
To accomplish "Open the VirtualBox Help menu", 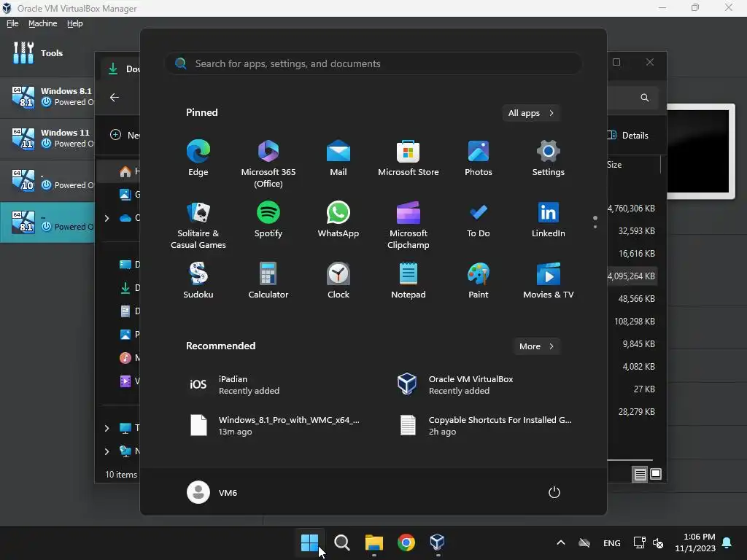I will click(75, 23).
